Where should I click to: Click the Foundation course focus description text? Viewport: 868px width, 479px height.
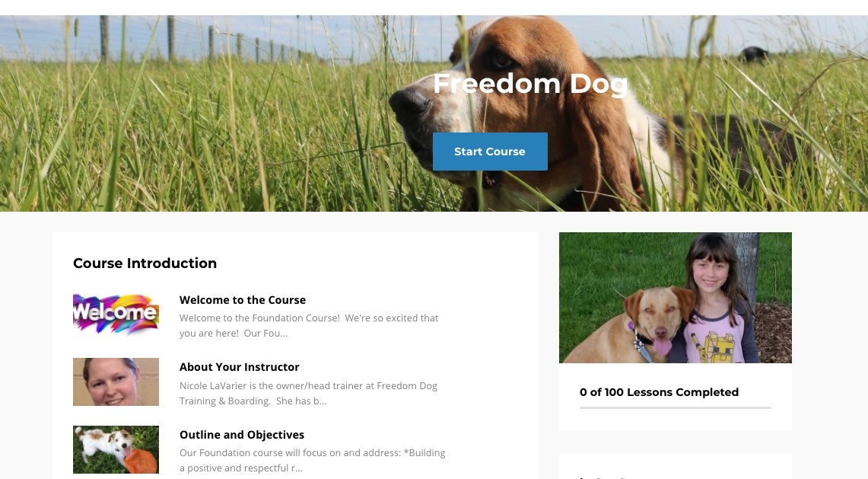(x=312, y=460)
